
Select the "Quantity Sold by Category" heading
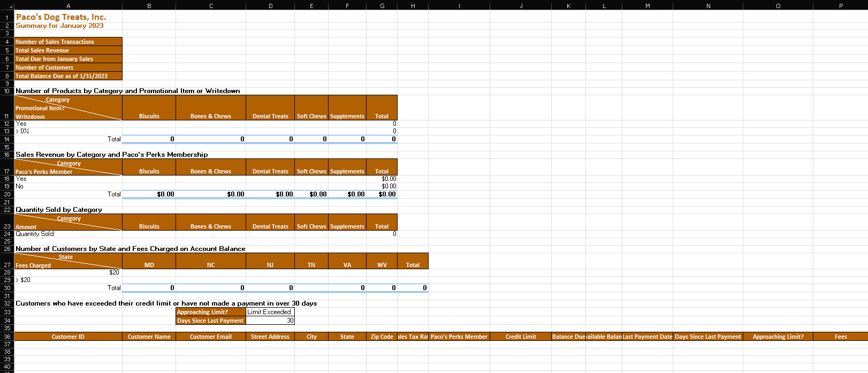(x=58, y=210)
